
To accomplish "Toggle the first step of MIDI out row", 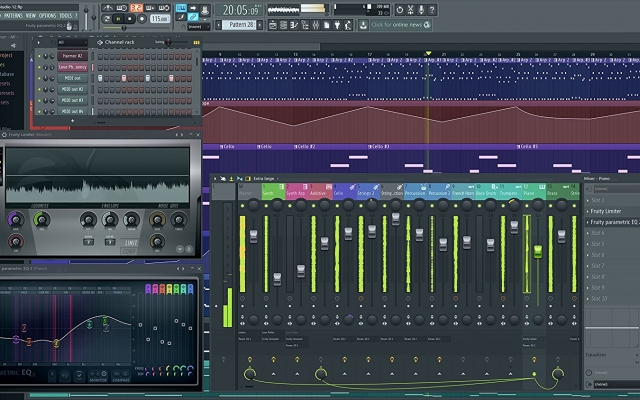I will [x=100, y=78].
